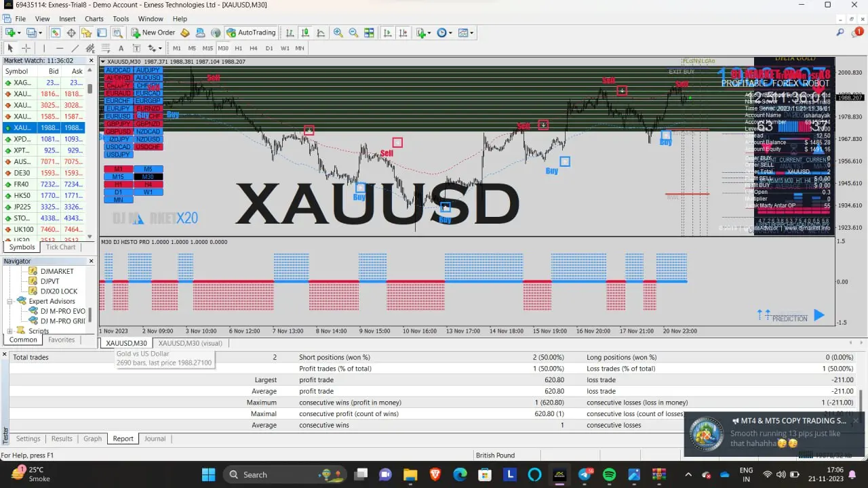Switch to M1 timeframe in the toolbar

point(177,48)
